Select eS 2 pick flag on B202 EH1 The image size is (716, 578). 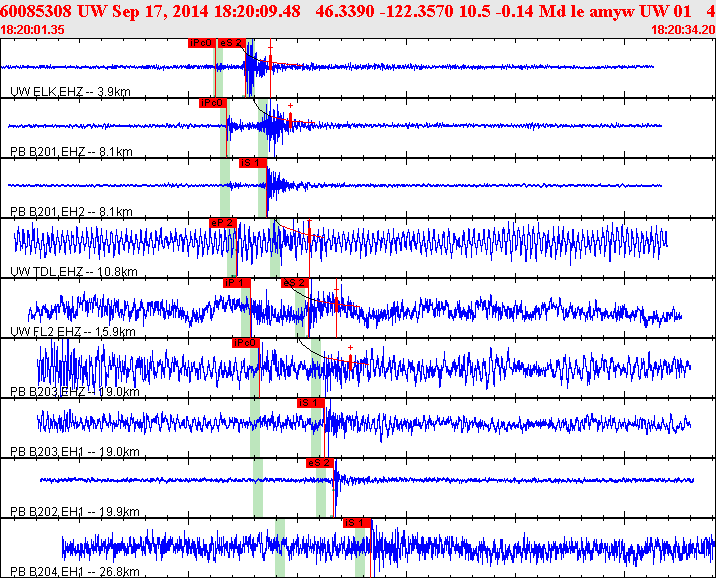click(320, 462)
